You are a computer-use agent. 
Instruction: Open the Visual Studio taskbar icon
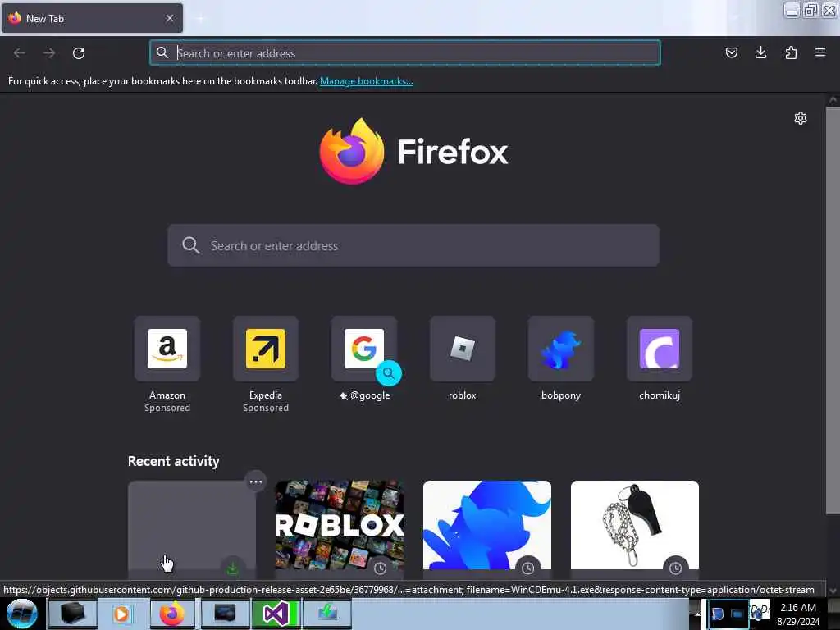[x=276, y=614]
